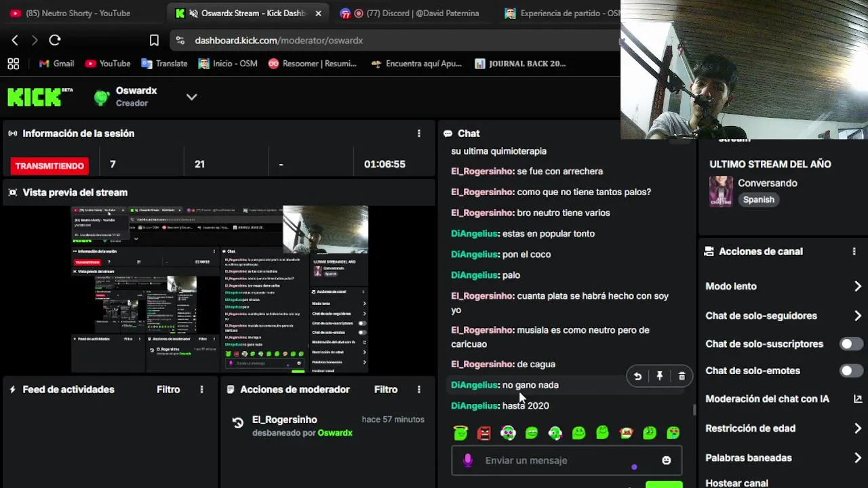The image size is (868, 488).
Task: Click the address bar URL
Action: [279, 41]
